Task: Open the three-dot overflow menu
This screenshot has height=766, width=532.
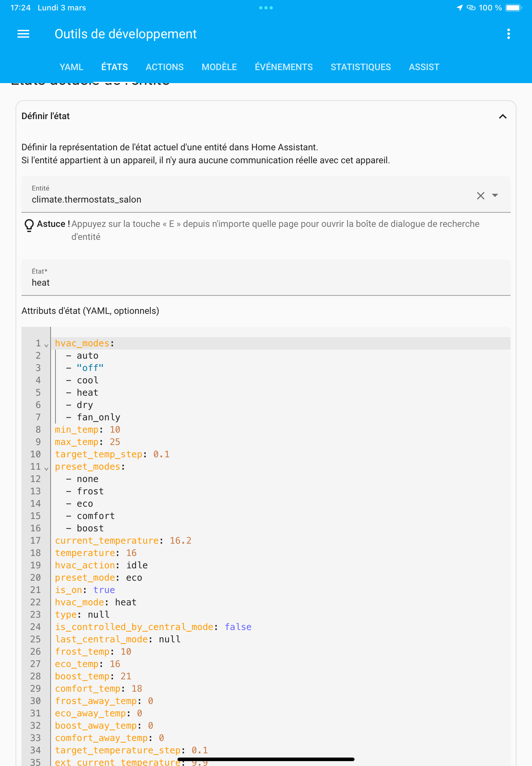Action: point(508,34)
